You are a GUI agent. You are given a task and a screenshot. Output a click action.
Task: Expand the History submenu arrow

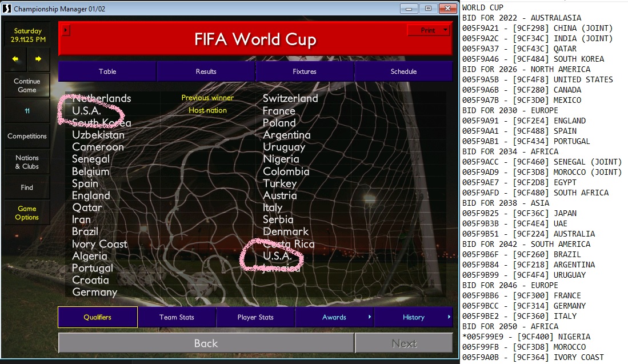449,317
